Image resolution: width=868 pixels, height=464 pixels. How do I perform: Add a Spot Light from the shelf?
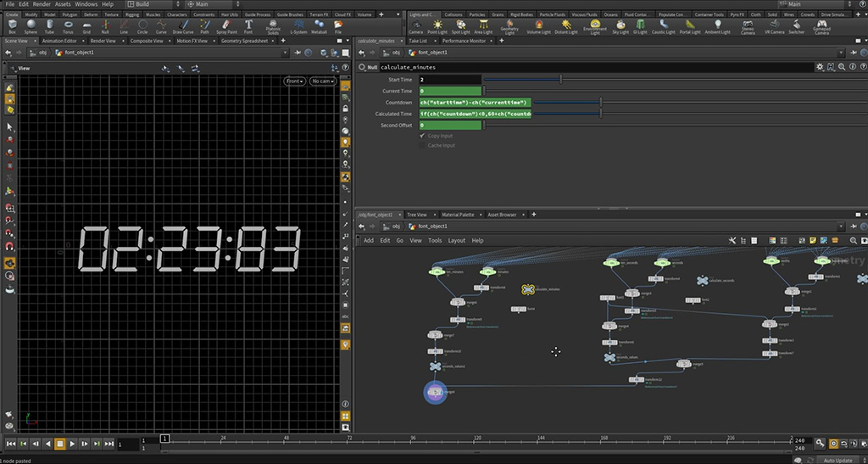460,26
